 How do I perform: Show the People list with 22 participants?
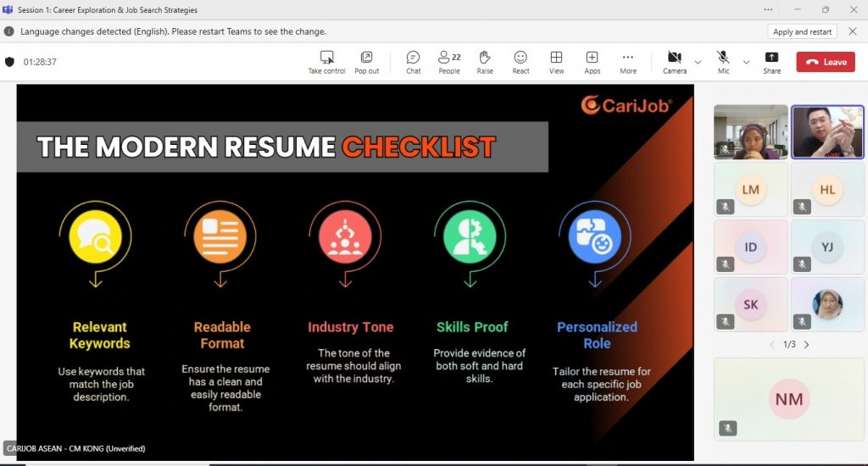click(449, 62)
